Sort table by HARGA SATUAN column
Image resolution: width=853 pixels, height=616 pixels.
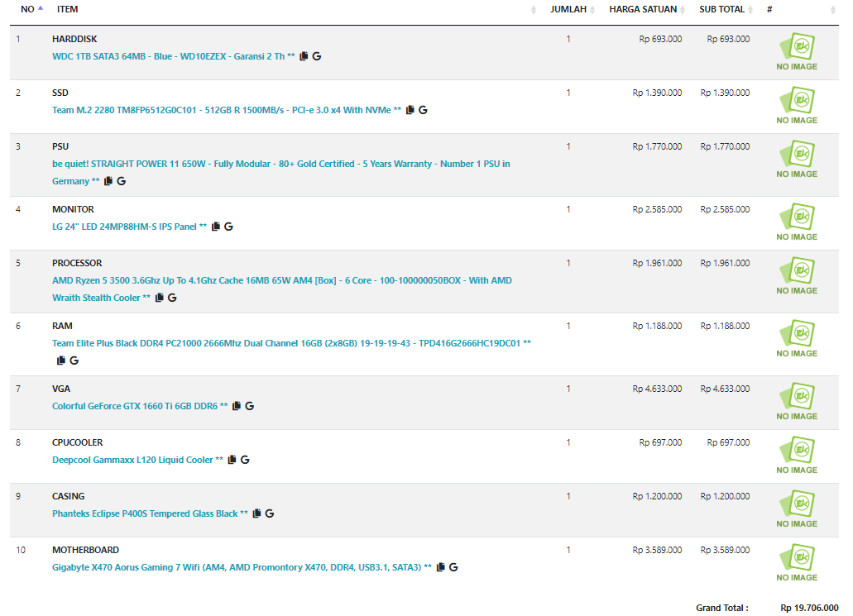(x=647, y=9)
